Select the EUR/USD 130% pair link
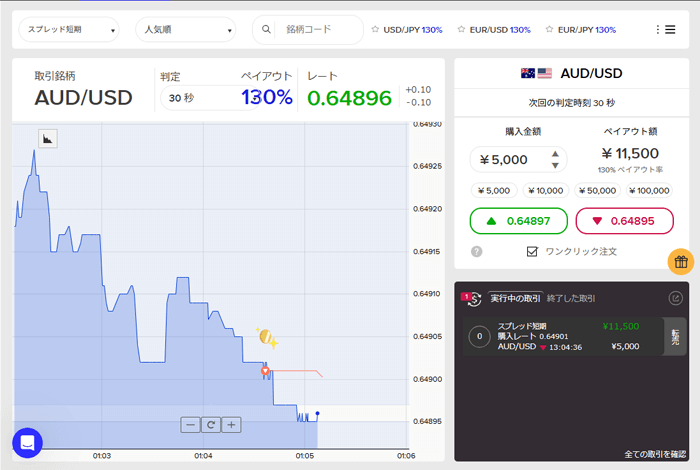 pyautogui.click(x=500, y=30)
